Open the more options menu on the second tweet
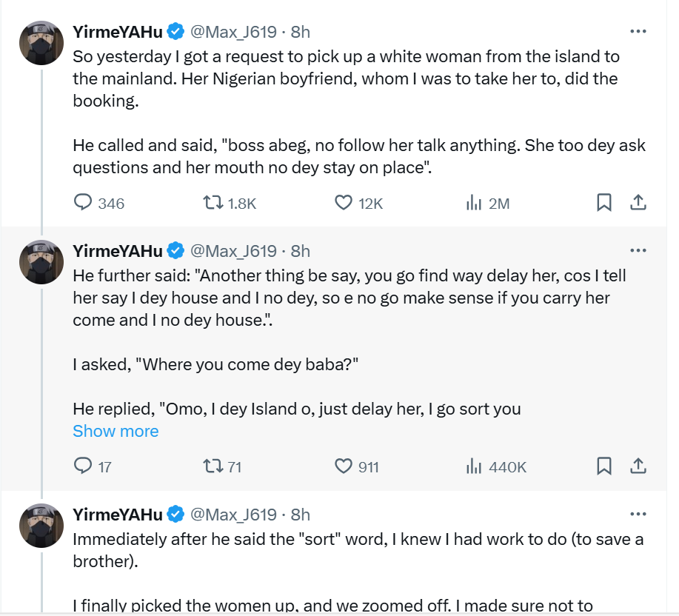This screenshot has width=679, height=616. [638, 250]
